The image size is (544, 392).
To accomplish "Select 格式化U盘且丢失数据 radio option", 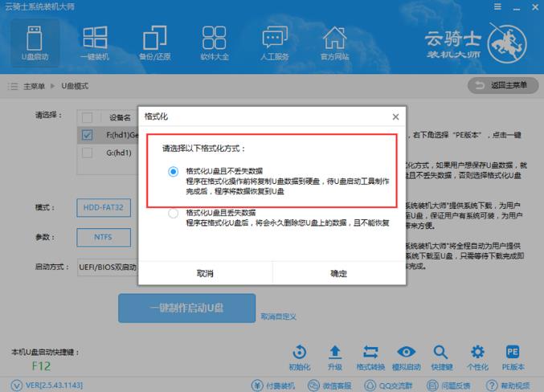I will pos(173,213).
